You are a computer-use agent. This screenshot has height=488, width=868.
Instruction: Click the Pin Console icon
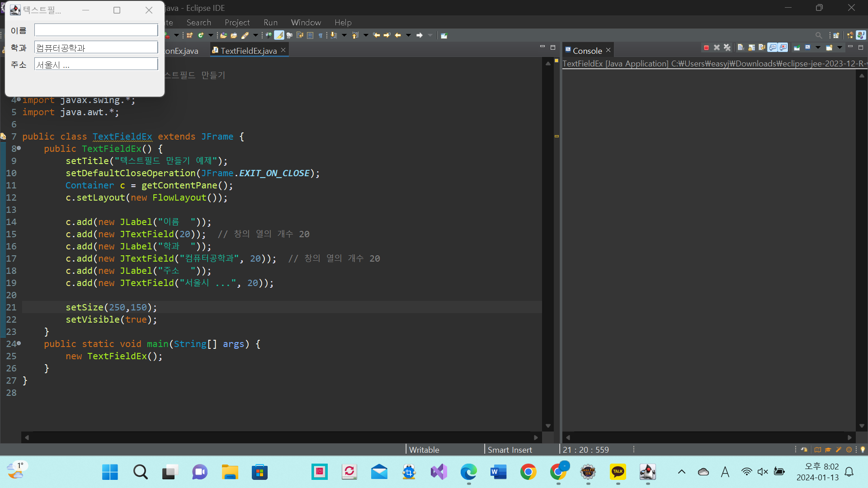[x=797, y=47]
